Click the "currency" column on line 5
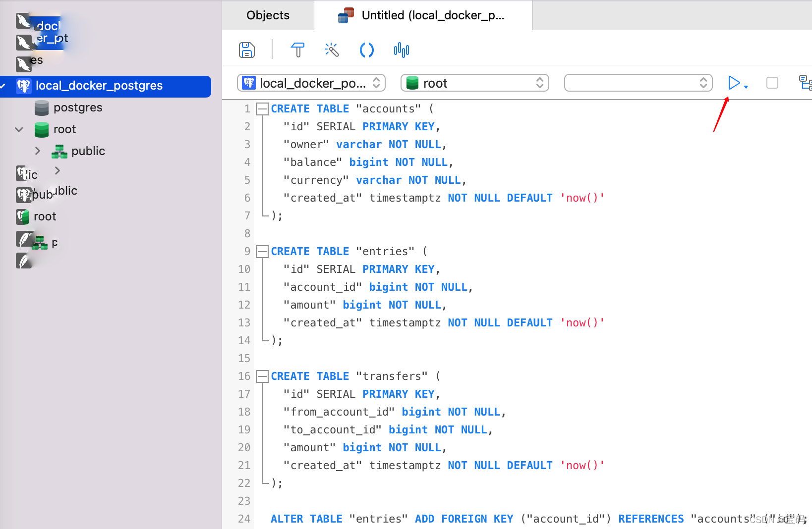This screenshot has height=529, width=812. click(316, 180)
